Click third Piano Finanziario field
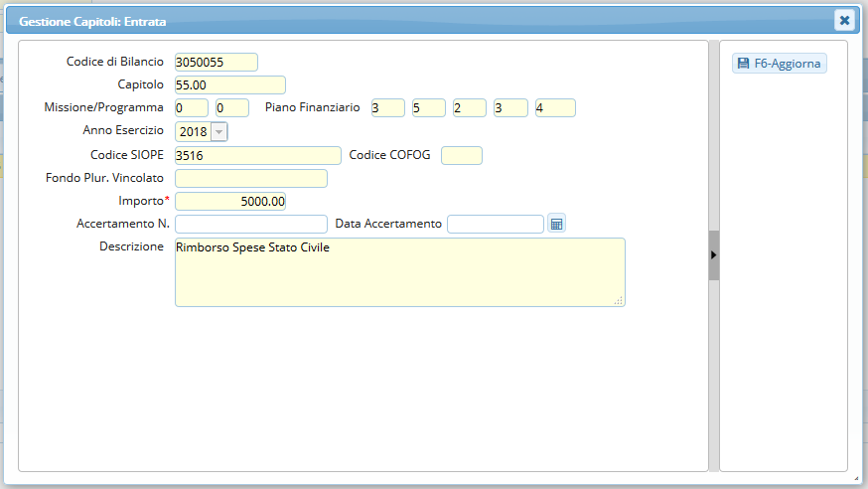Viewport: 868px width, 489px height. point(469,107)
